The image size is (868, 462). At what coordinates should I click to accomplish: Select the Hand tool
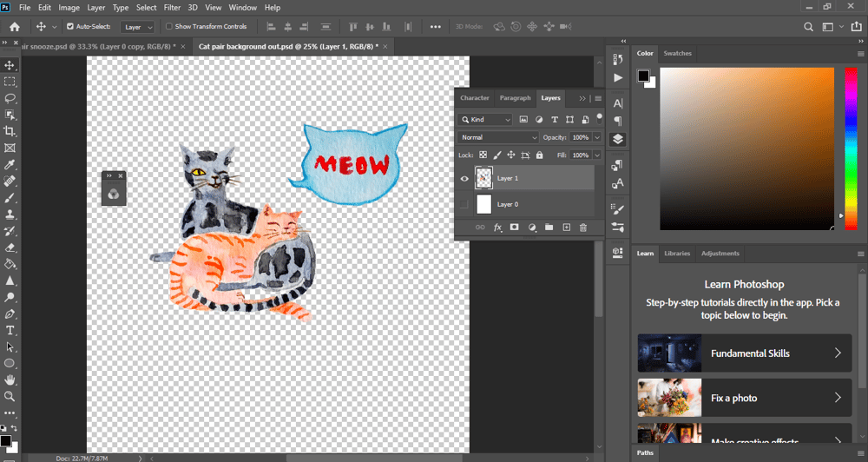(10, 380)
